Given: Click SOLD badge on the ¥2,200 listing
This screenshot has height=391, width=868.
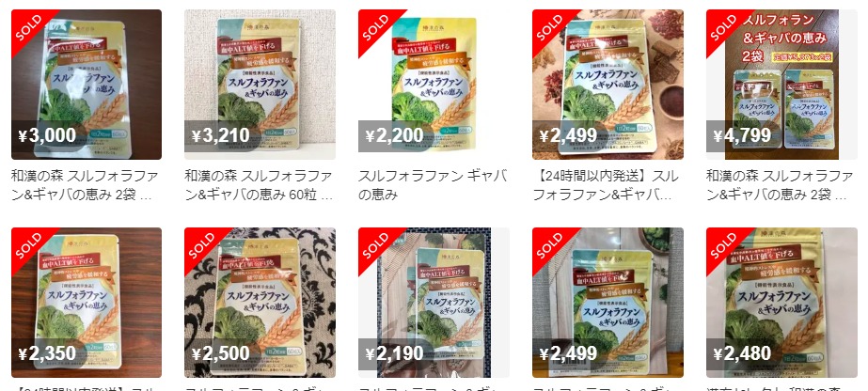Looking at the screenshot, I should 376,27.
